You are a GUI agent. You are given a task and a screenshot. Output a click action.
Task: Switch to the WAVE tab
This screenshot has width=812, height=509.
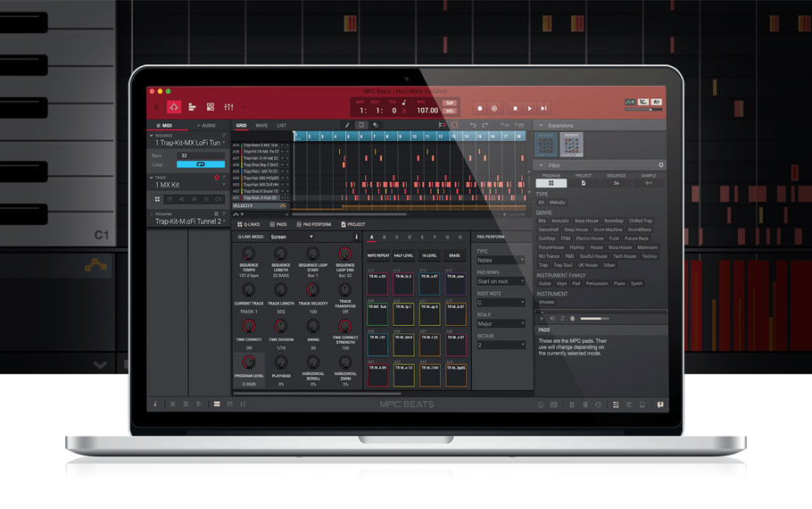(261, 125)
